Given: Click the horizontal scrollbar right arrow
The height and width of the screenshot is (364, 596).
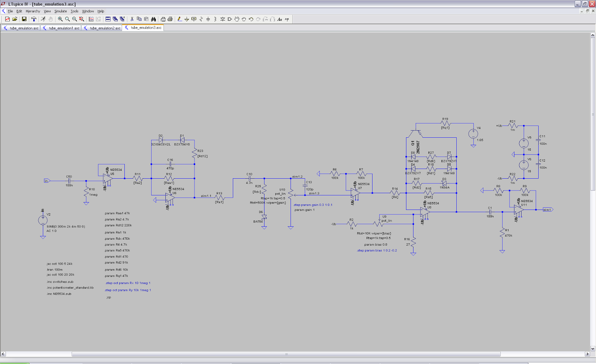Looking at the screenshot, I should (587, 354).
